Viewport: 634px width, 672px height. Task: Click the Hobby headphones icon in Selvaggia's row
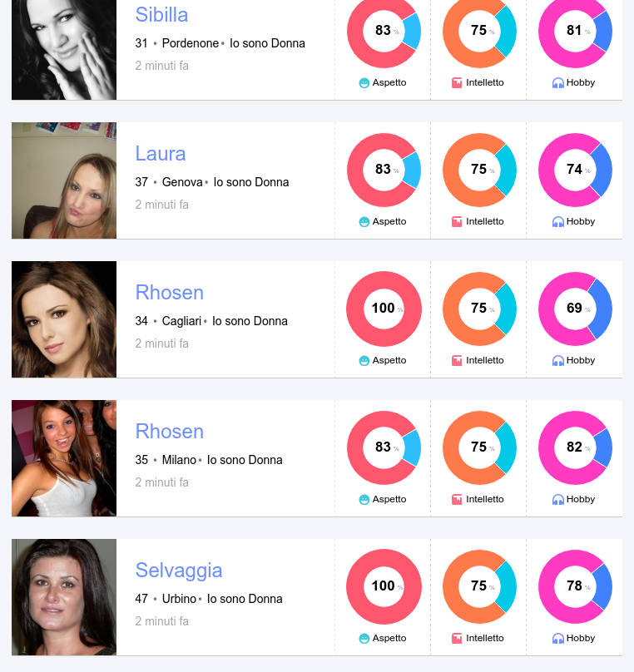(557, 638)
